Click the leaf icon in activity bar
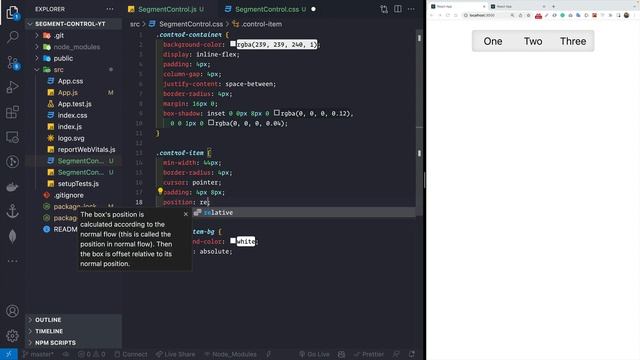Image resolution: width=640 pixels, height=360 pixels. 13,236
